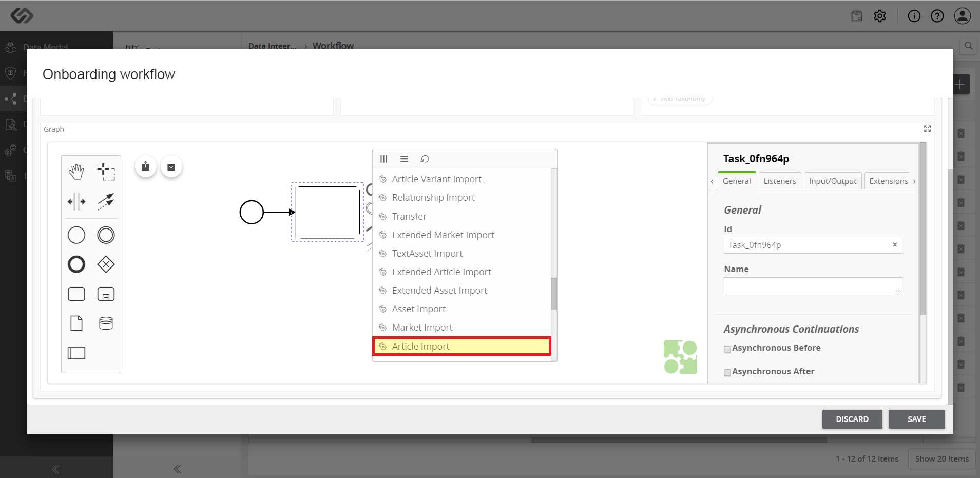Choose Asset Import from list

(x=462, y=309)
